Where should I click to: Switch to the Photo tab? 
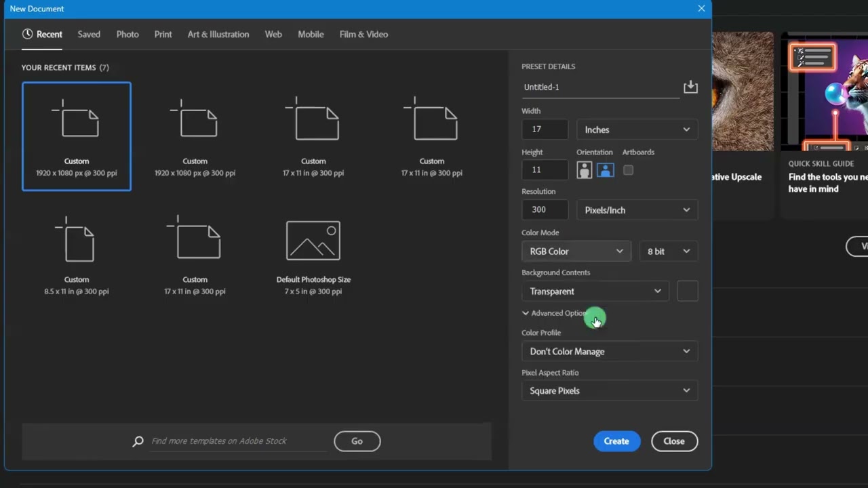tap(127, 34)
